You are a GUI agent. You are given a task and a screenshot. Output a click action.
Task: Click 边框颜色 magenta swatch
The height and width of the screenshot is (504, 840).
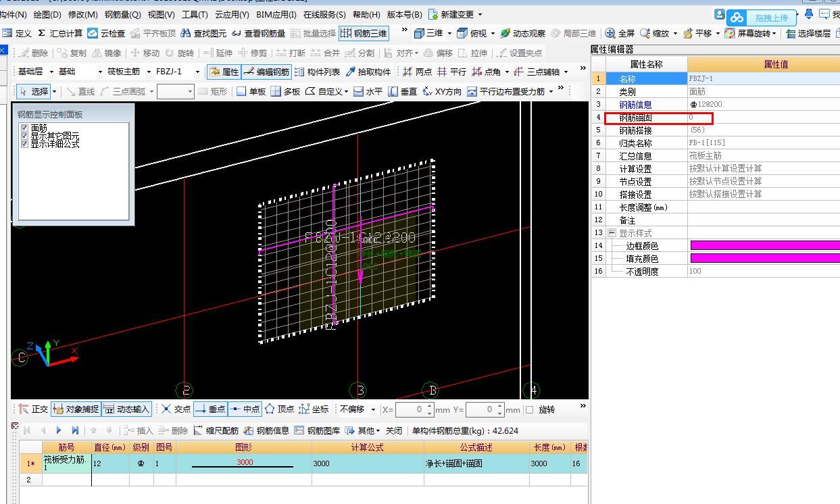[764, 245]
